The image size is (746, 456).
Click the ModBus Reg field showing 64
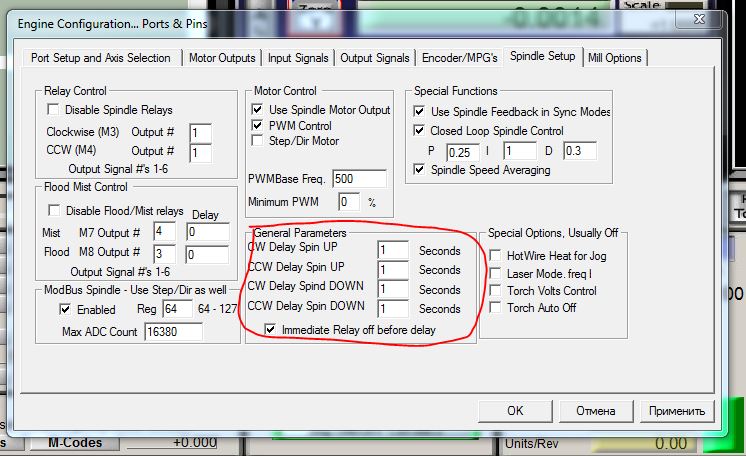pos(177,309)
